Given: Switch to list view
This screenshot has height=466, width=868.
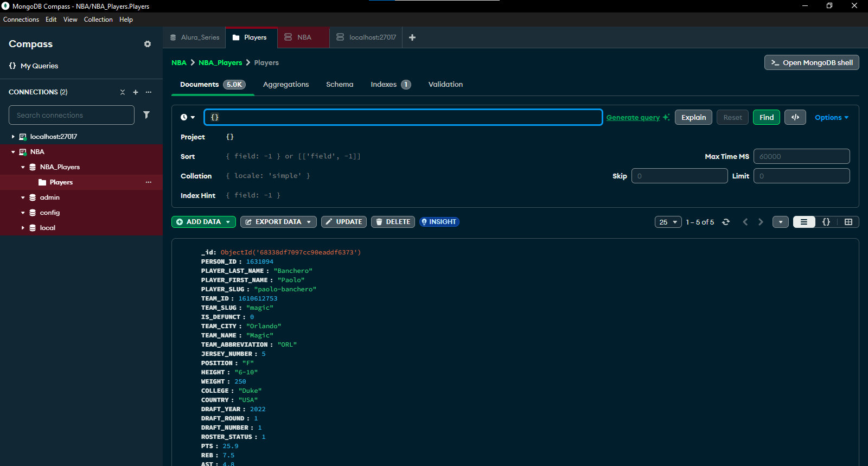Looking at the screenshot, I should click(x=804, y=222).
